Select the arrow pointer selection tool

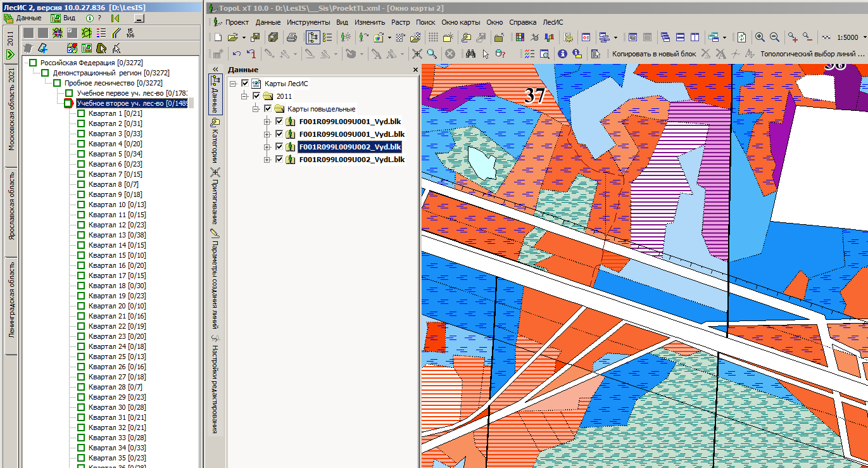point(486,54)
